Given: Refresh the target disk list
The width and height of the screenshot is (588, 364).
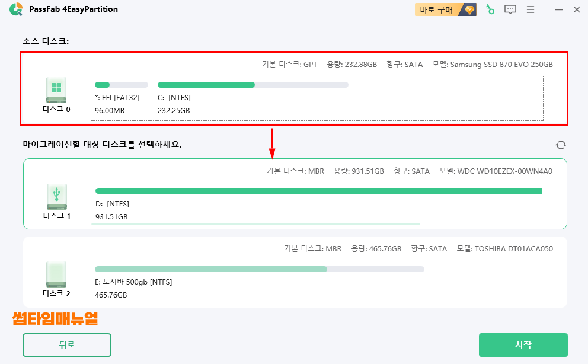Looking at the screenshot, I should click(561, 145).
